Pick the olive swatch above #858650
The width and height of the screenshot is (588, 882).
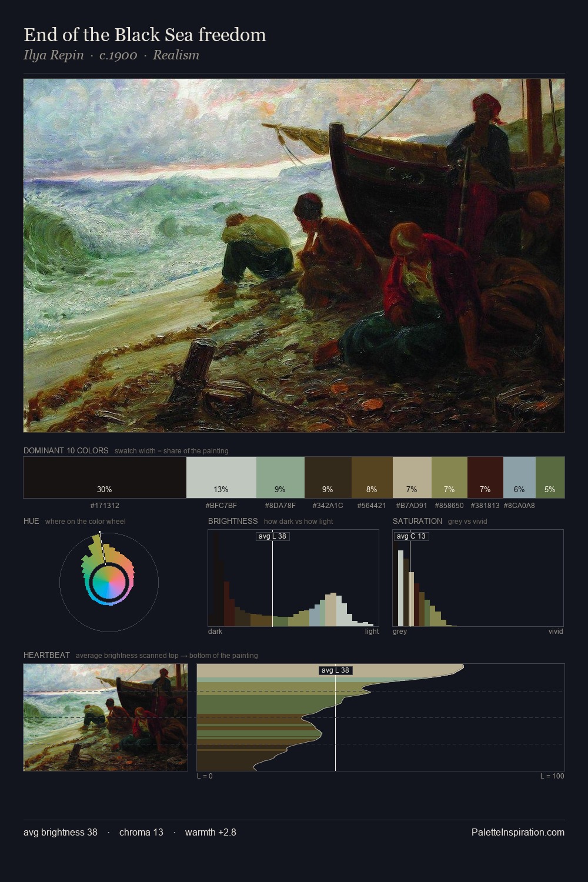tap(449, 477)
